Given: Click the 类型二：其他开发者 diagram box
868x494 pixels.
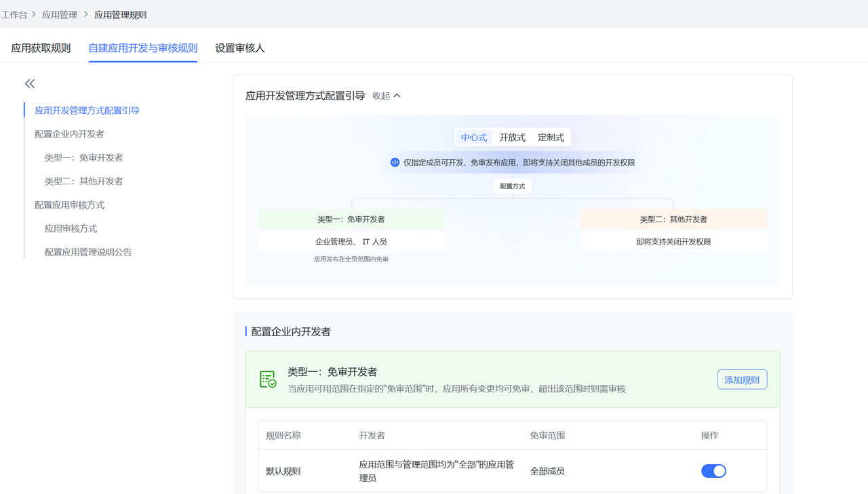Looking at the screenshot, I should 673,220.
